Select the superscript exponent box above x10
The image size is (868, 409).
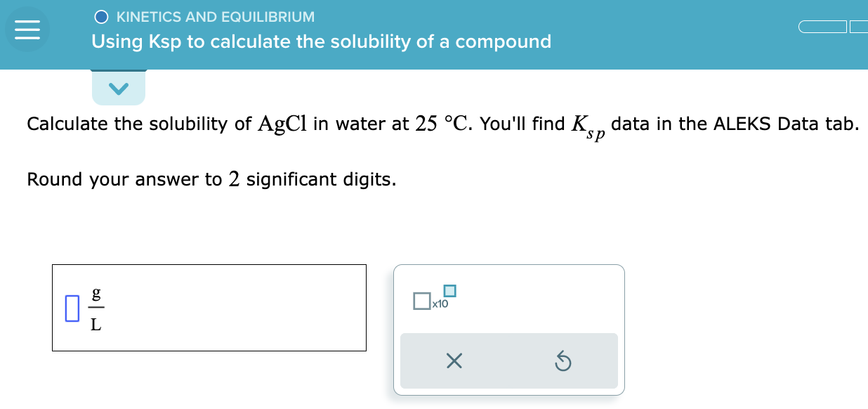point(449,290)
